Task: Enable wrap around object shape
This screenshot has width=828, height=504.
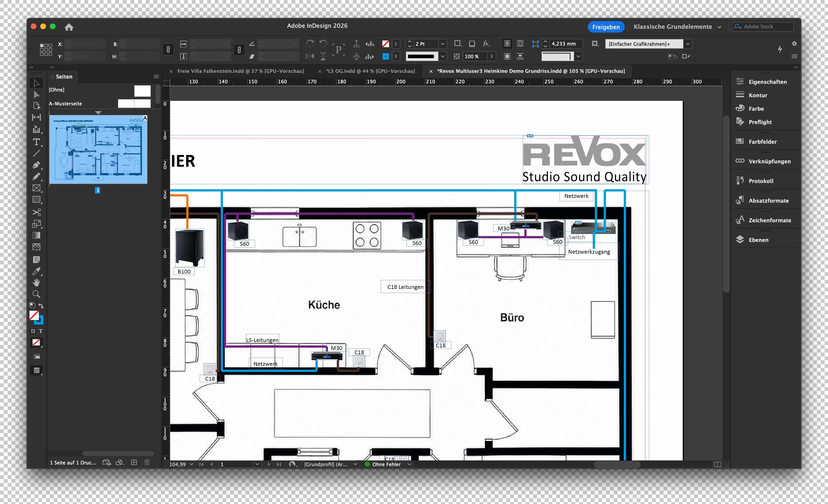Action: point(507,56)
